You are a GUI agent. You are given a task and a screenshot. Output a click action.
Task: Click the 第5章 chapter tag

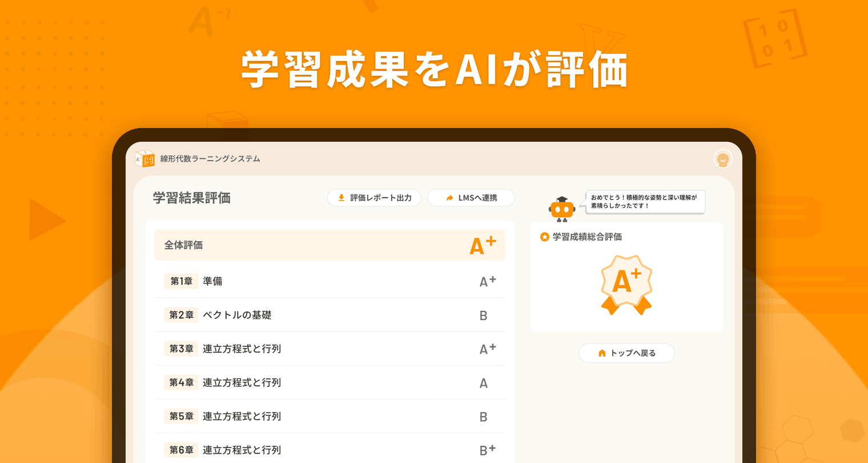point(182,416)
